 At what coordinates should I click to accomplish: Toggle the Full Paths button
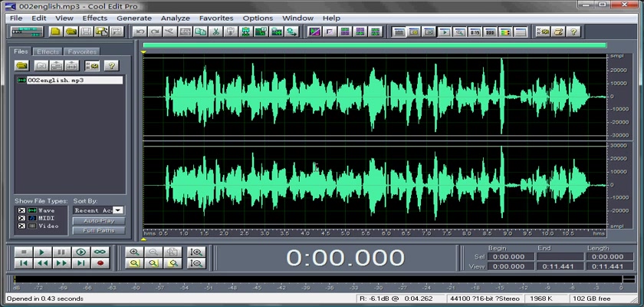[99, 230]
